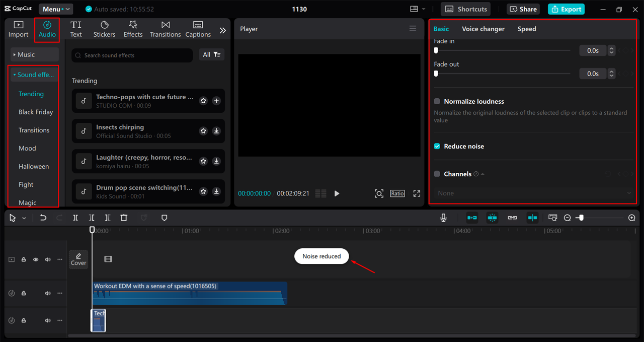This screenshot has height=342, width=644.
Task: Download the Laughter creepy horror sound
Action: click(216, 161)
